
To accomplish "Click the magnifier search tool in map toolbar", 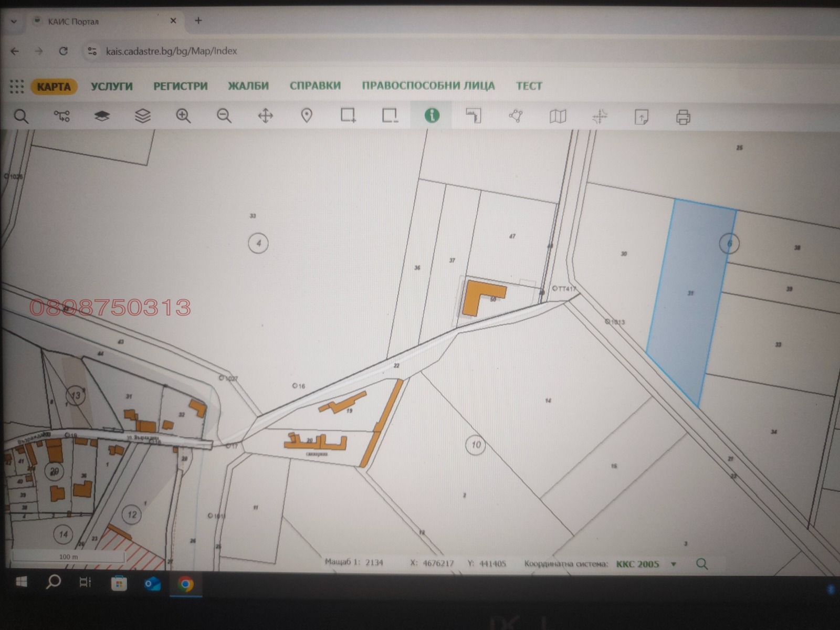I will (x=21, y=116).
